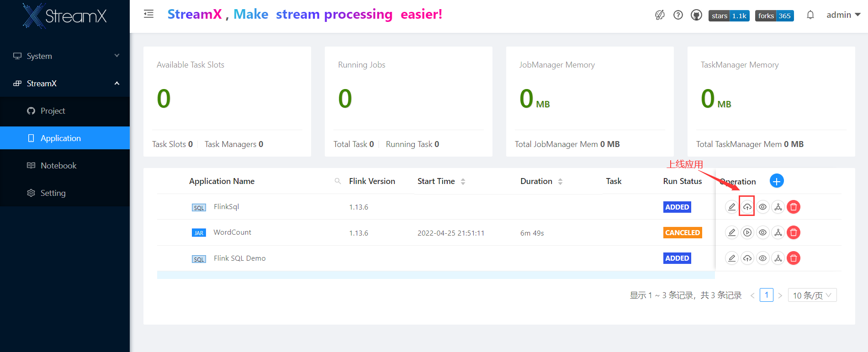Toggle theme icon in the header

click(x=660, y=15)
